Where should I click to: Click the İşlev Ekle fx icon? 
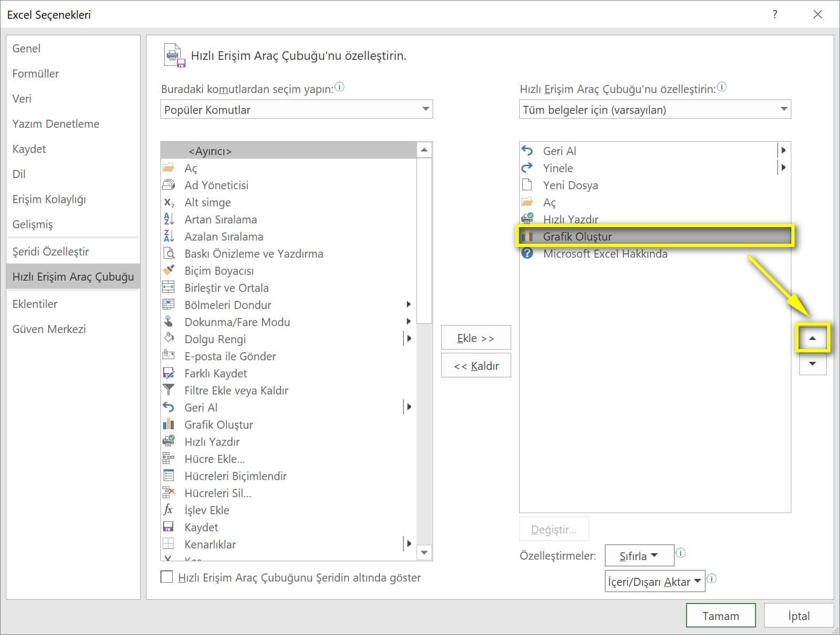pyautogui.click(x=168, y=510)
